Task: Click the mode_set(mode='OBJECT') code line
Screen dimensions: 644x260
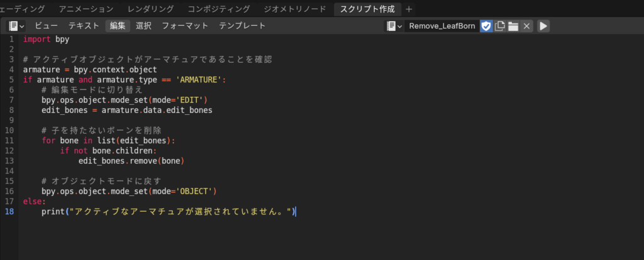Action: 129,192
